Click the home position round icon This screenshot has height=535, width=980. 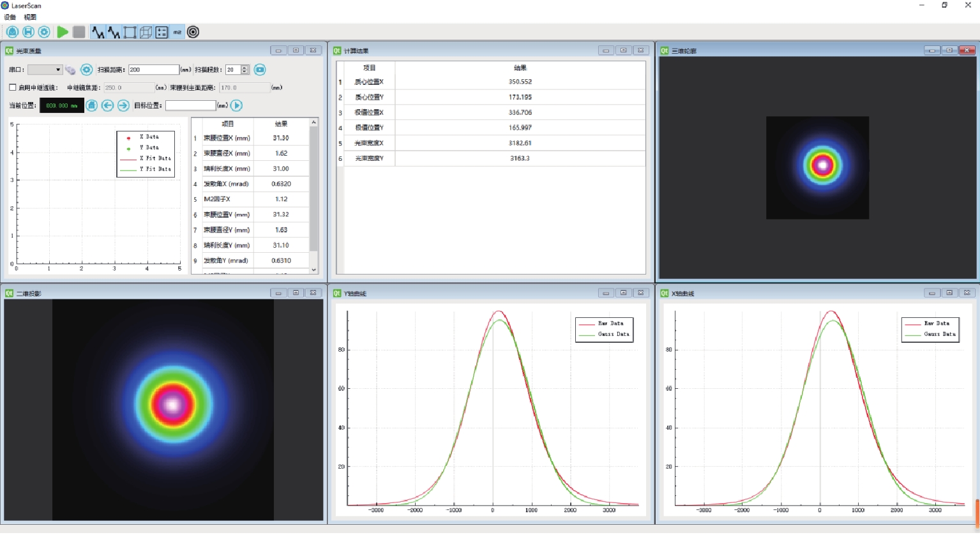click(92, 105)
